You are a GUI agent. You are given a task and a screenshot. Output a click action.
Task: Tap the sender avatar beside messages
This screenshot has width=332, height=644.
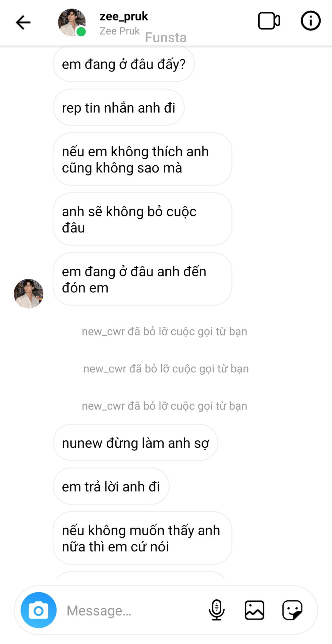click(29, 293)
